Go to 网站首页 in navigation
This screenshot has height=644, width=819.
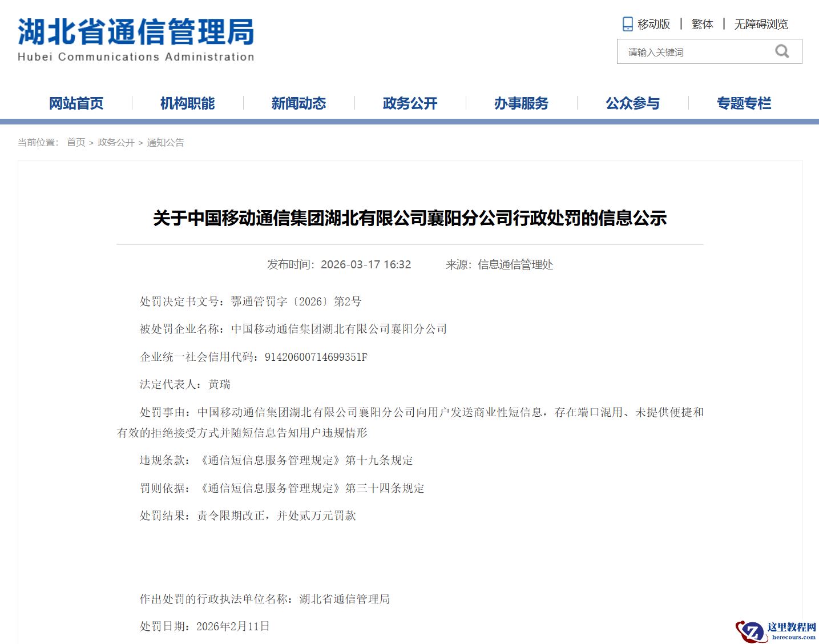[76, 103]
